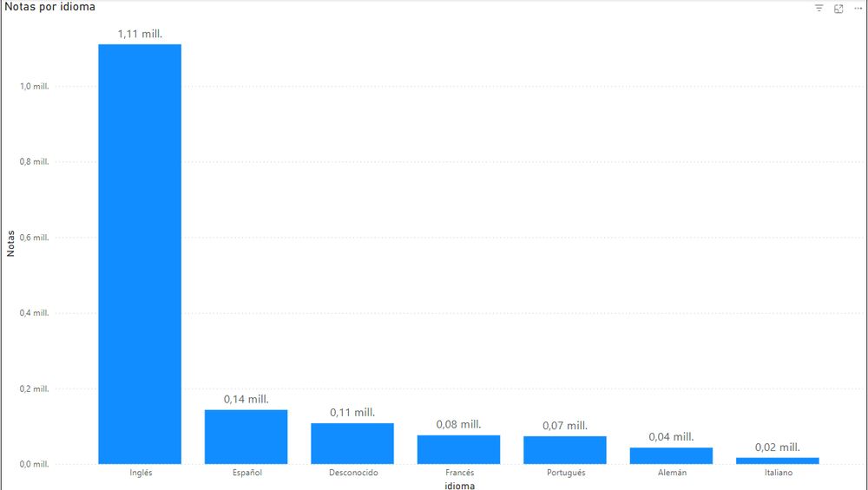Image resolution: width=868 pixels, height=490 pixels.
Task: Click the 0,4 mill. axis tick
Action: point(35,313)
